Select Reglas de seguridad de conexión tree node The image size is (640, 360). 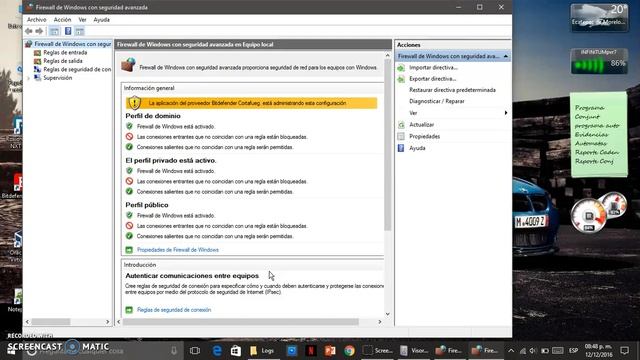tap(77, 69)
